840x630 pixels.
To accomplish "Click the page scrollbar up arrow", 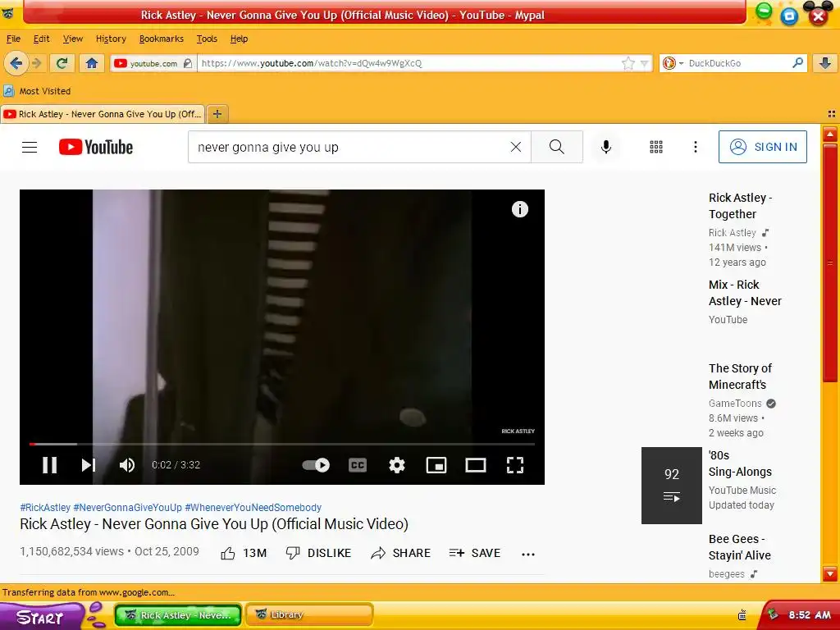I will [830, 134].
